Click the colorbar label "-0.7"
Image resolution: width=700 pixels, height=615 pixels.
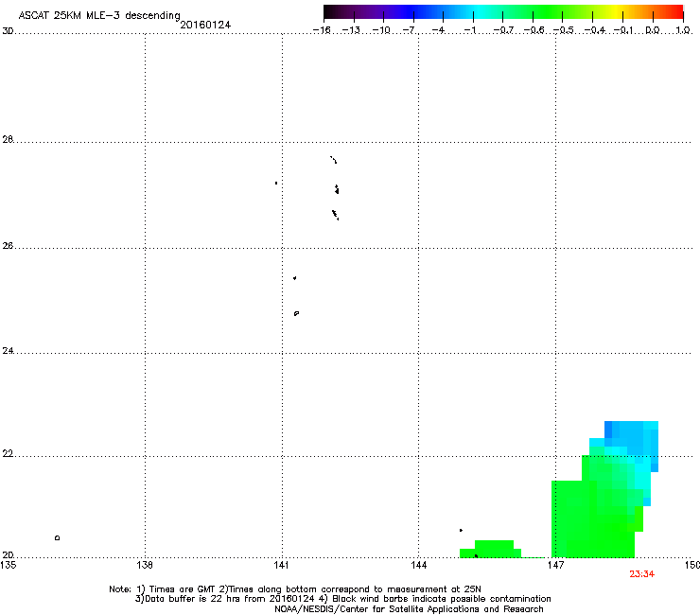[503, 30]
